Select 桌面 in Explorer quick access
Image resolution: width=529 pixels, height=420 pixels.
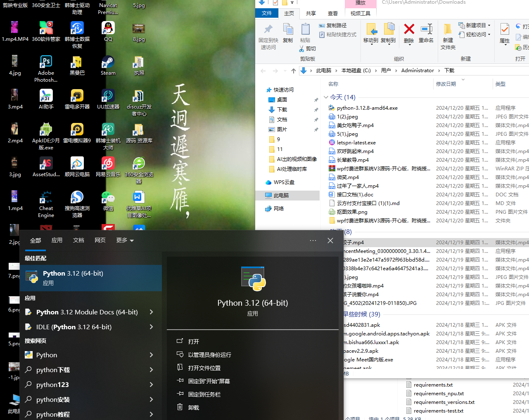(282, 100)
